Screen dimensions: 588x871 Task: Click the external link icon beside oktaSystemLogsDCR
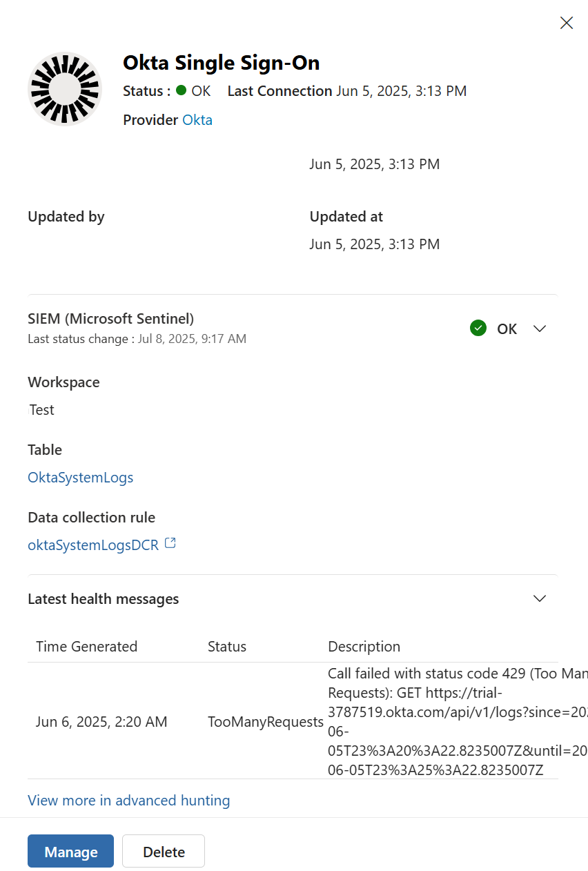pyautogui.click(x=170, y=544)
